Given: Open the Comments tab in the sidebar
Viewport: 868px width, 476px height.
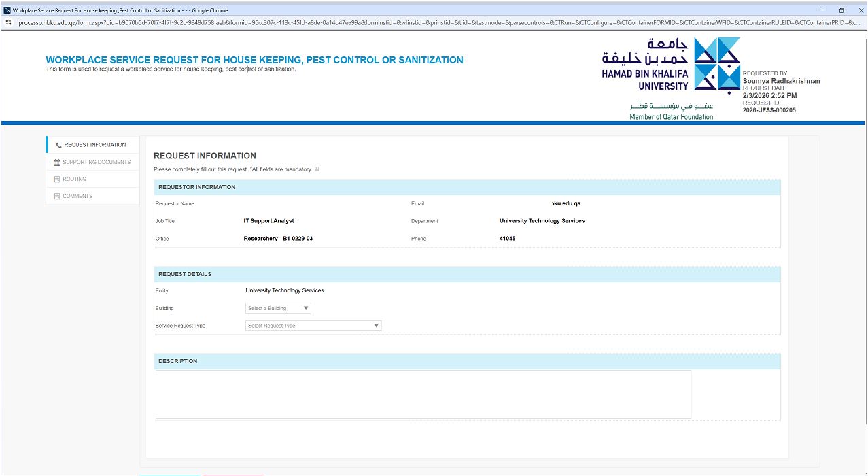Looking at the screenshot, I should [77, 196].
